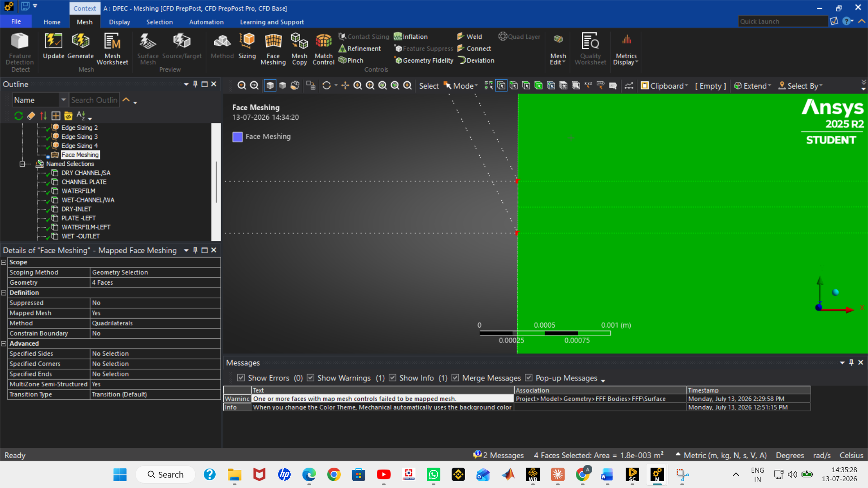The height and width of the screenshot is (488, 868).
Task: Click the Connect control
Action: 474,48
